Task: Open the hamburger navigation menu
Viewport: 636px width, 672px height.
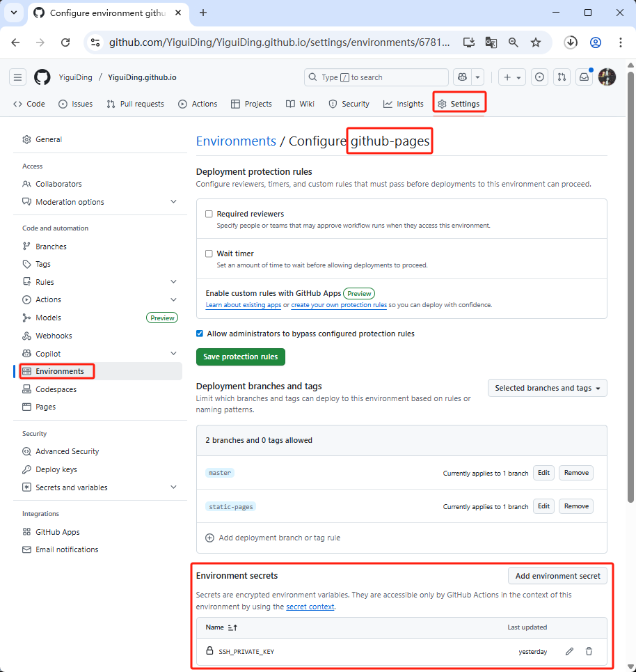Action: (18, 77)
